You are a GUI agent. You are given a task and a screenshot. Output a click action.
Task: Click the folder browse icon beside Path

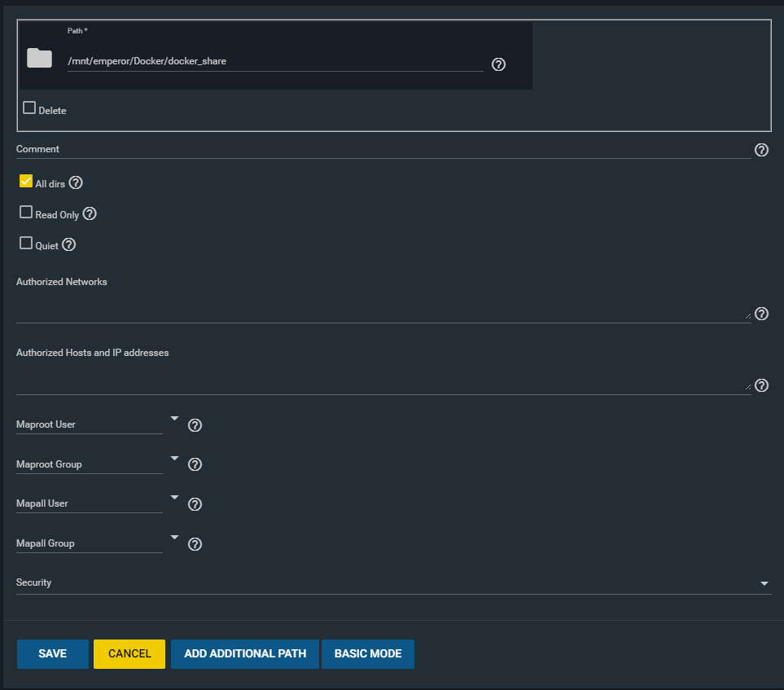pos(39,58)
